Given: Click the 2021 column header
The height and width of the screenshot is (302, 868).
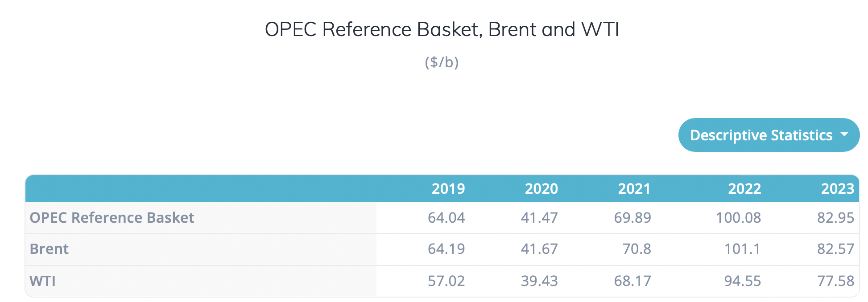Looking at the screenshot, I should click(634, 189).
